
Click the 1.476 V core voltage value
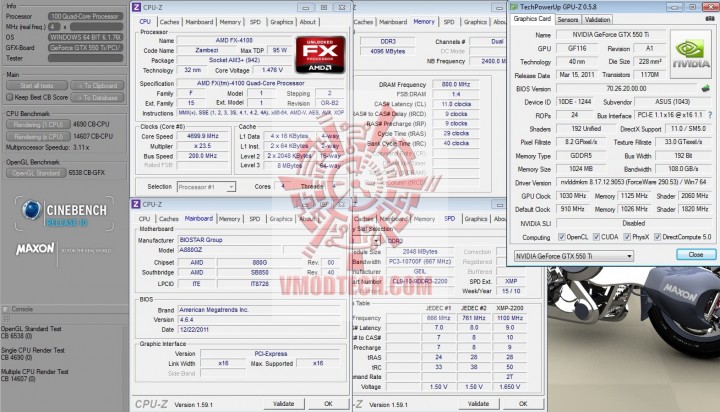272,70
